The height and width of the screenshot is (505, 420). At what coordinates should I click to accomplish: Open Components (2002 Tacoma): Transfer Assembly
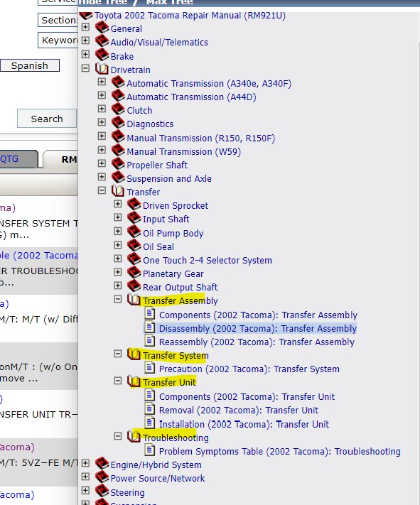coord(258,315)
